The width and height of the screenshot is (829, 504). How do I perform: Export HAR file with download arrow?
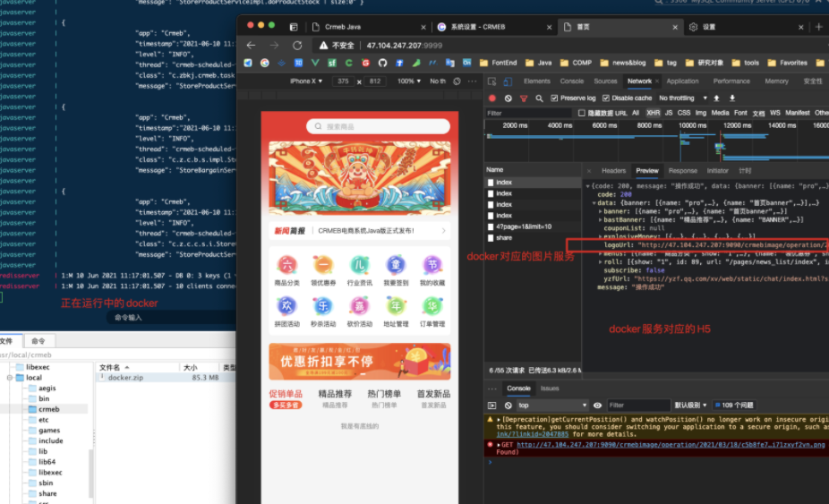click(732, 98)
